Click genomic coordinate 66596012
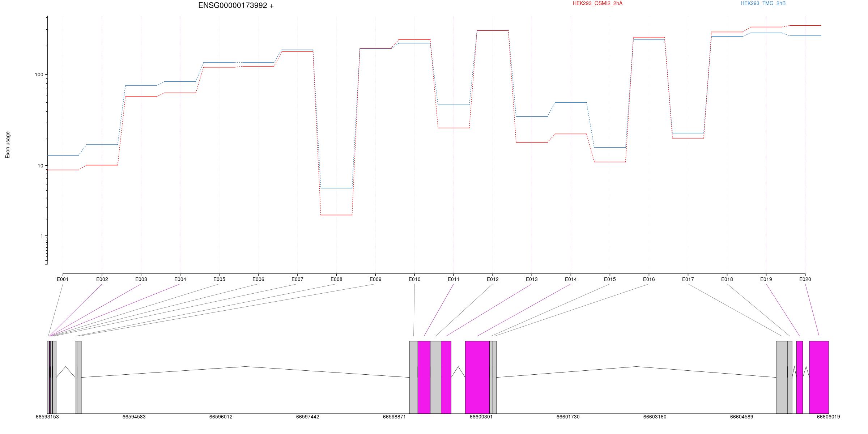Viewport: 868px width, 434px height. [221, 417]
